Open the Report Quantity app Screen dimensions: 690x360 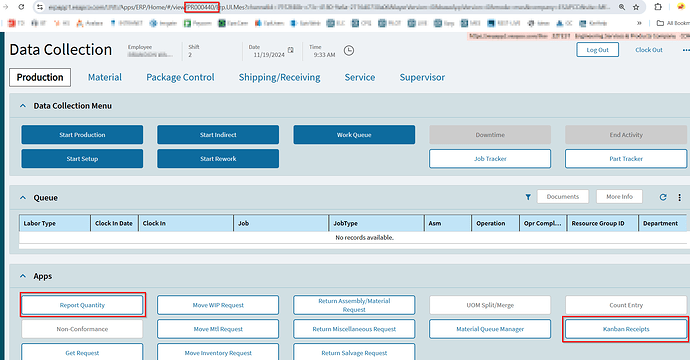tap(82, 305)
